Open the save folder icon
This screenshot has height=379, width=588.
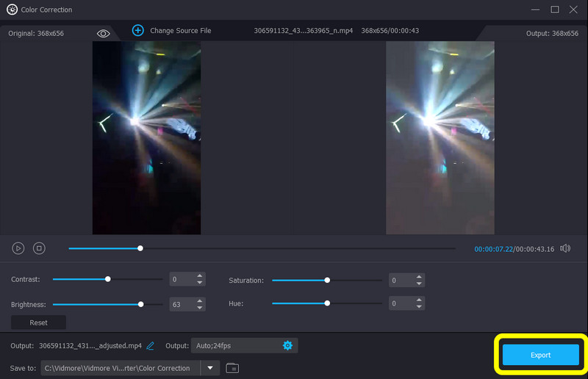(x=232, y=368)
